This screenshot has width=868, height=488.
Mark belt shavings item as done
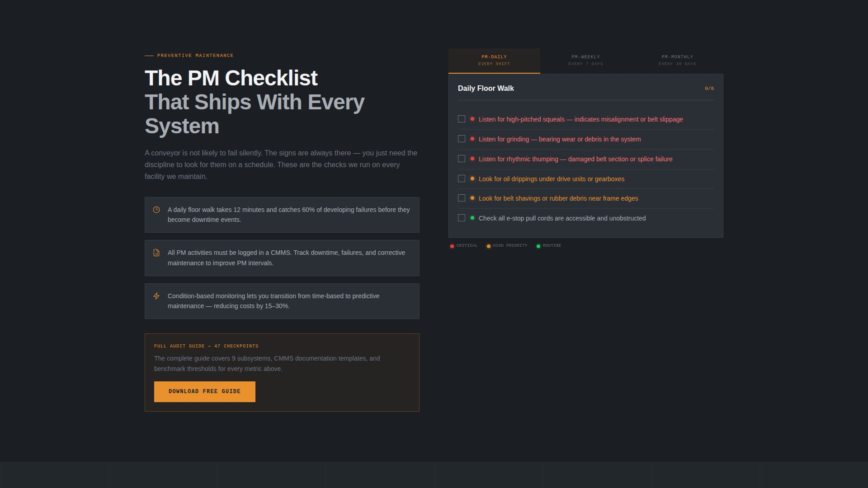[462, 198]
